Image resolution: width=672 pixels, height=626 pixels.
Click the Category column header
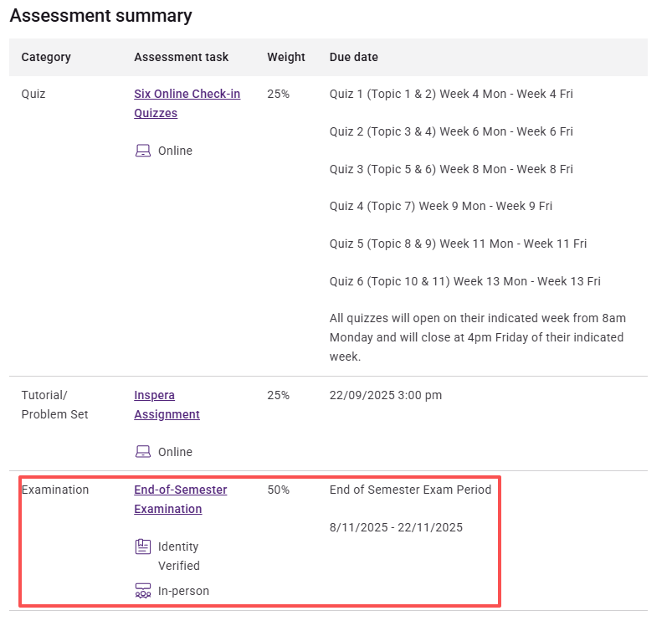coord(46,57)
